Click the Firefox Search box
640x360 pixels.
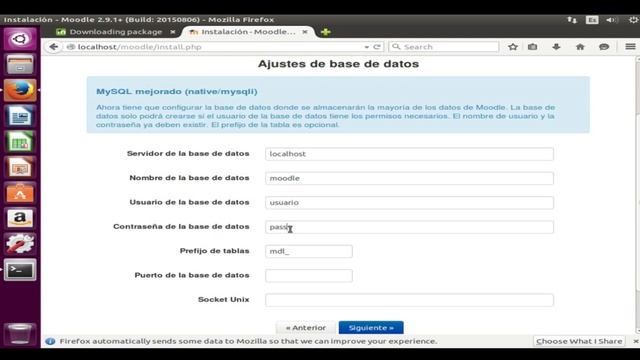(444, 47)
